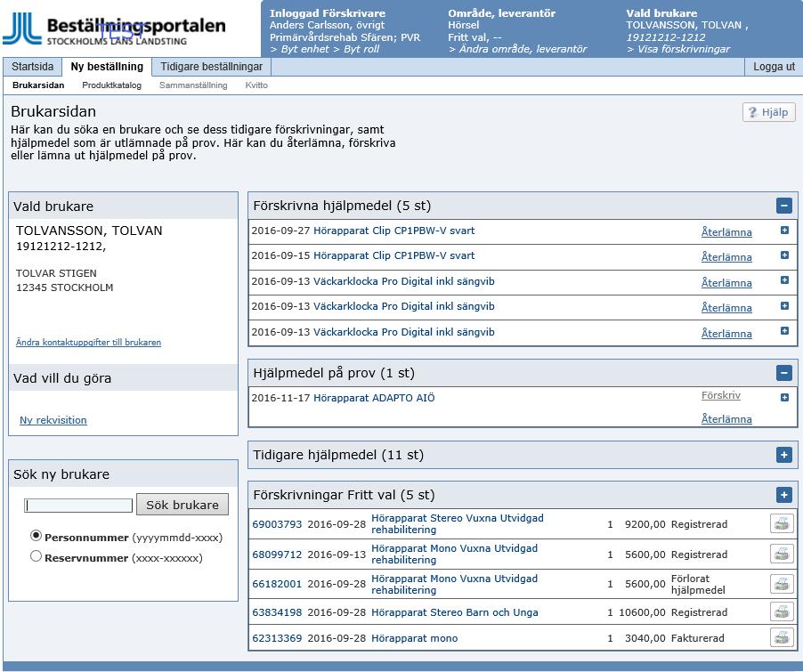Open the Hörapparat mono product link
The height and width of the screenshot is (672, 803).
click(x=414, y=638)
